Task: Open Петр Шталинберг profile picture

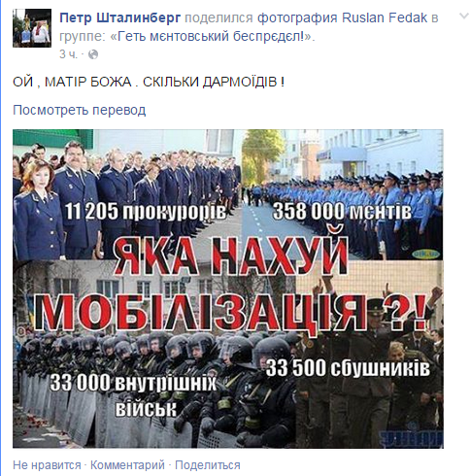Action: (32, 28)
